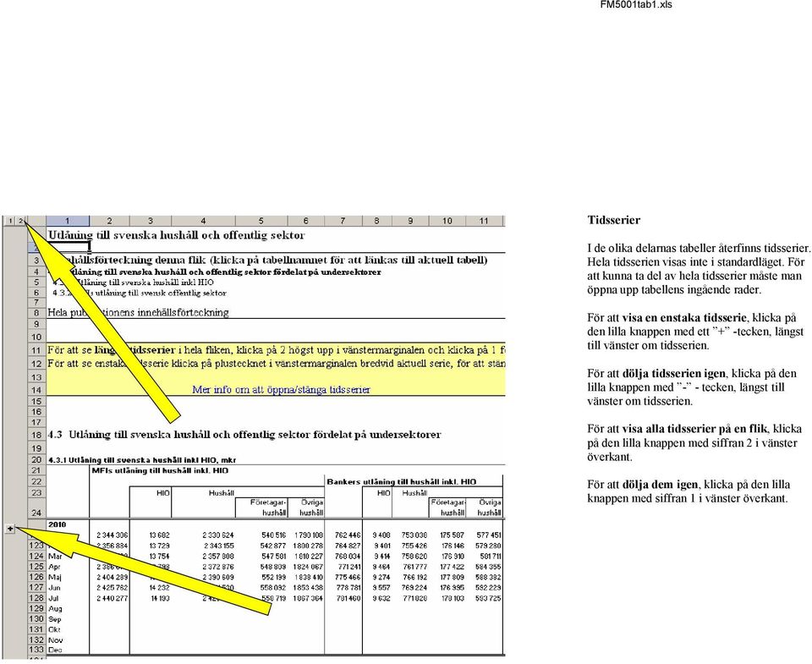
Task: Click the 'Tidsserier' heading in the instructions
Action: pyautogui.click(x=614, y=220)
